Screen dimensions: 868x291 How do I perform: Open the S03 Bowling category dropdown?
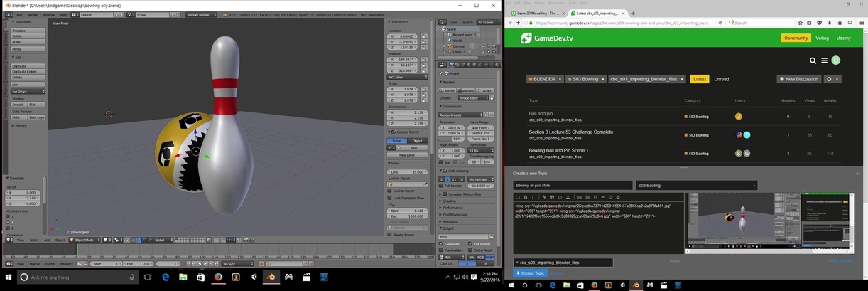tap(695, 186)
